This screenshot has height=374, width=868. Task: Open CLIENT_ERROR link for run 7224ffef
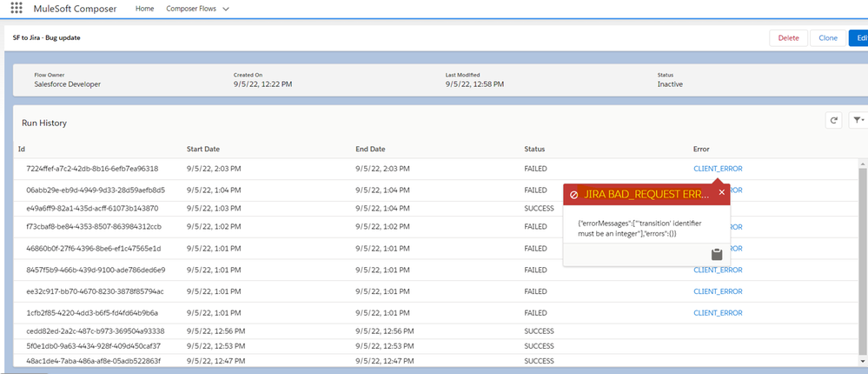coord(718,169)
